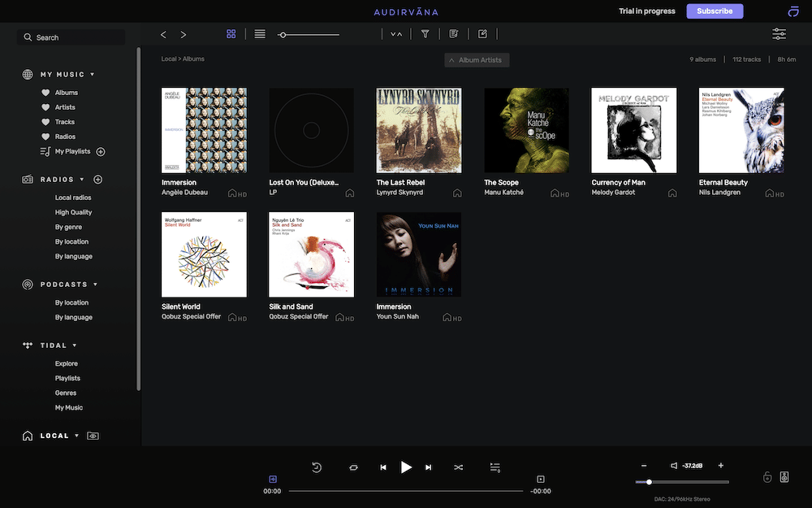Click the podcast icon beside Podcasts
The height and width of the screenshot is (508, 812).
coord(28,284)
